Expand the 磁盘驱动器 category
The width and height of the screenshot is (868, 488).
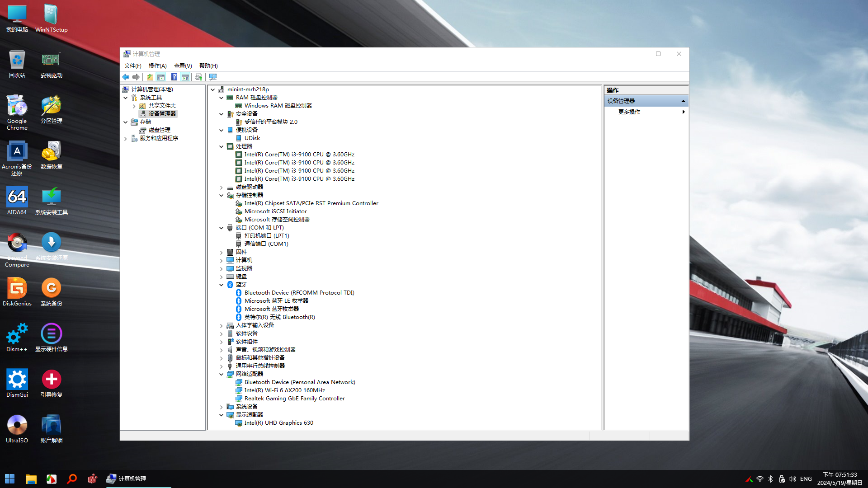pyautogui.click(x=221, y=187)
